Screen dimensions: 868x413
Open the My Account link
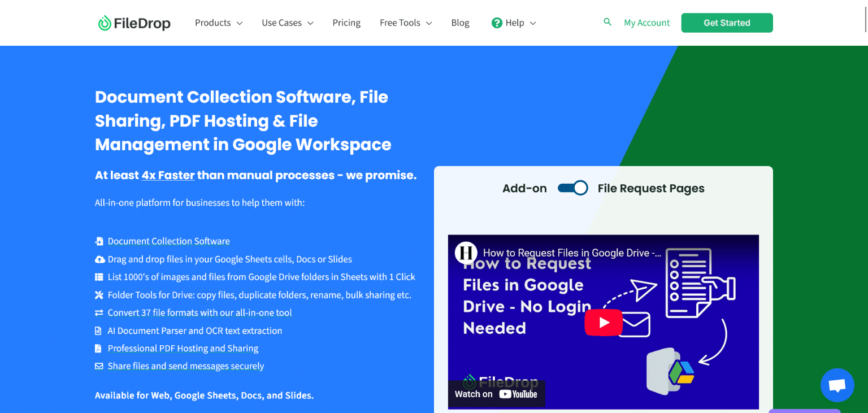(x=646, y=23)
